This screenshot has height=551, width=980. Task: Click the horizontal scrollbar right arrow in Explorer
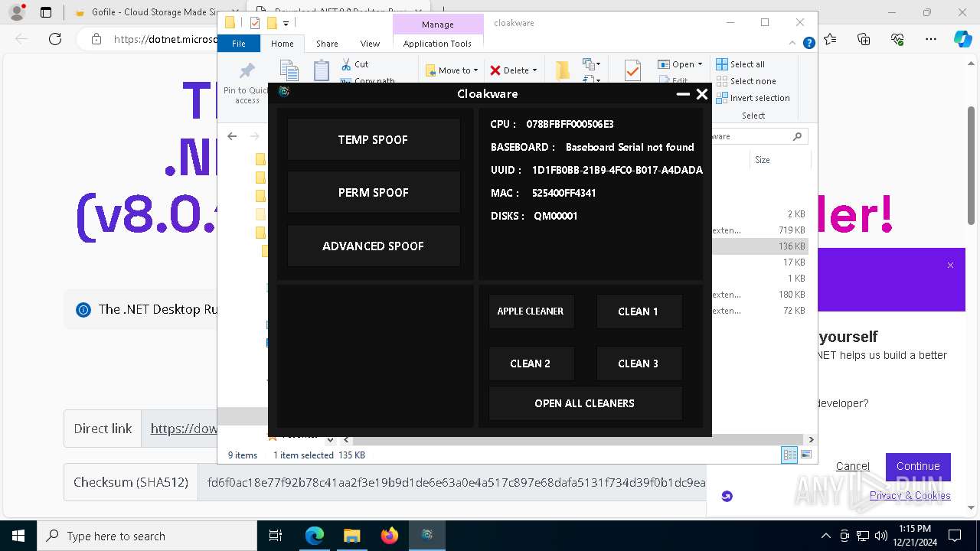[x=811, y=440]
